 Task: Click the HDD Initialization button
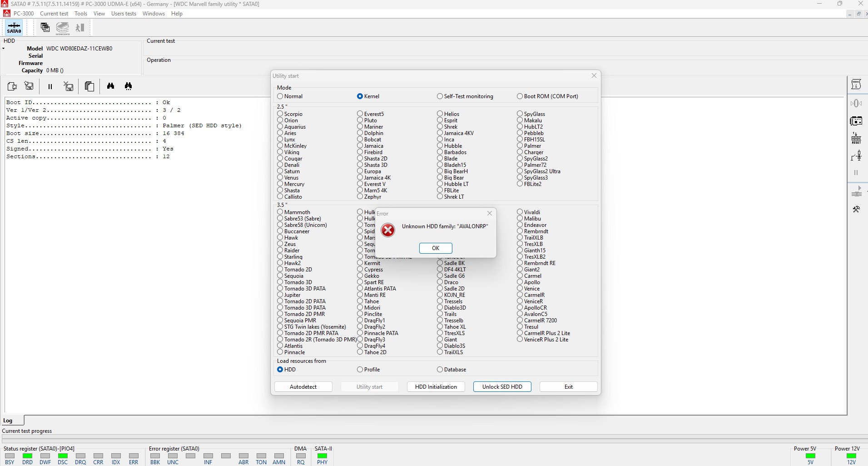[x=436, y=387]
